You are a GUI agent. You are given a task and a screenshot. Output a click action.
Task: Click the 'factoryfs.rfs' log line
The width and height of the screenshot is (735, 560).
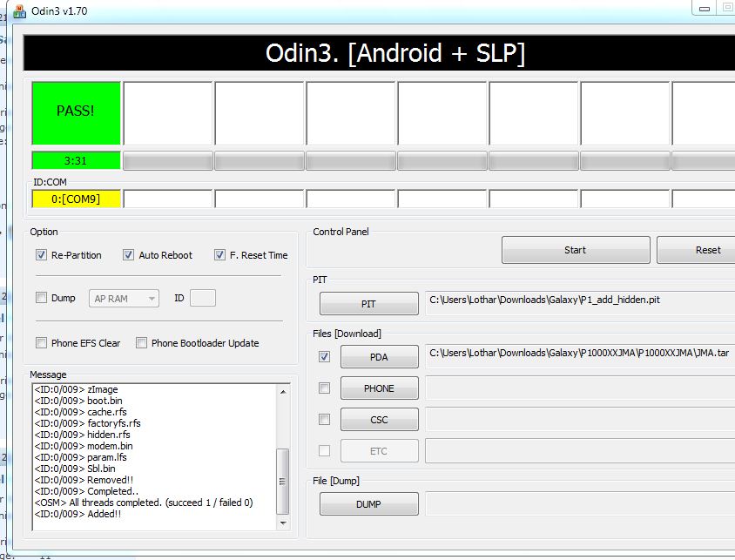87,423
